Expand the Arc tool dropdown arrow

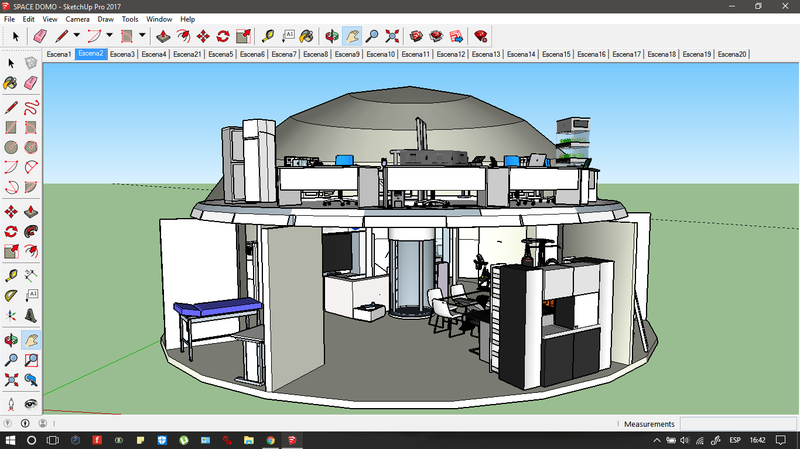110,36
